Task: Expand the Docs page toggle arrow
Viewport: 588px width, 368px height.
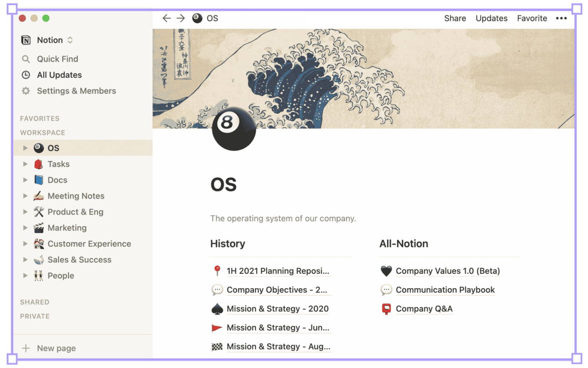Action: coord(25,180)
